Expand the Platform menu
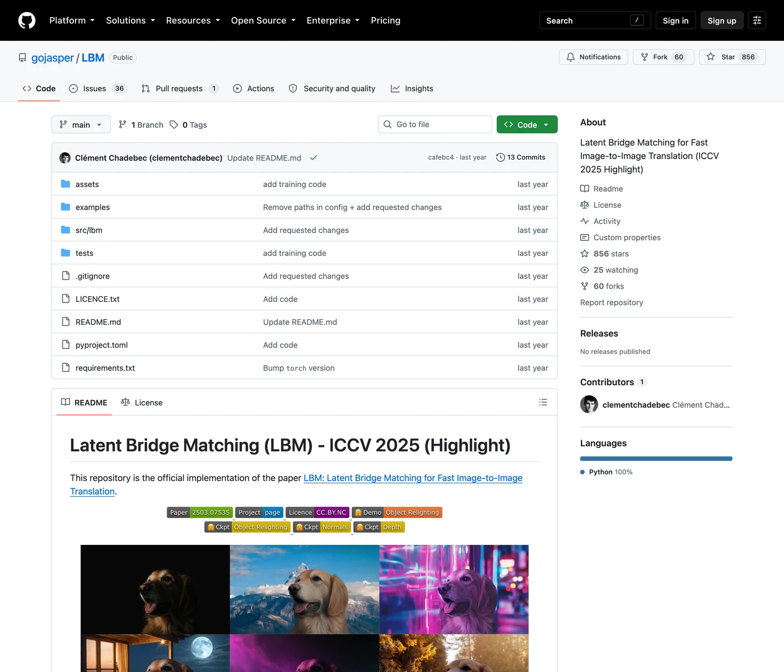 tap(72, 20)
